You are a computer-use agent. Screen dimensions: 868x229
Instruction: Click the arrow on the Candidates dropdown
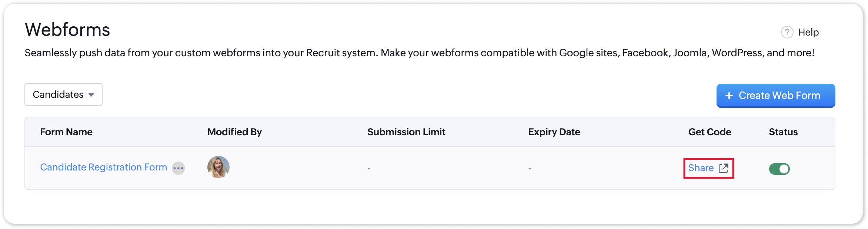point(91,95)
